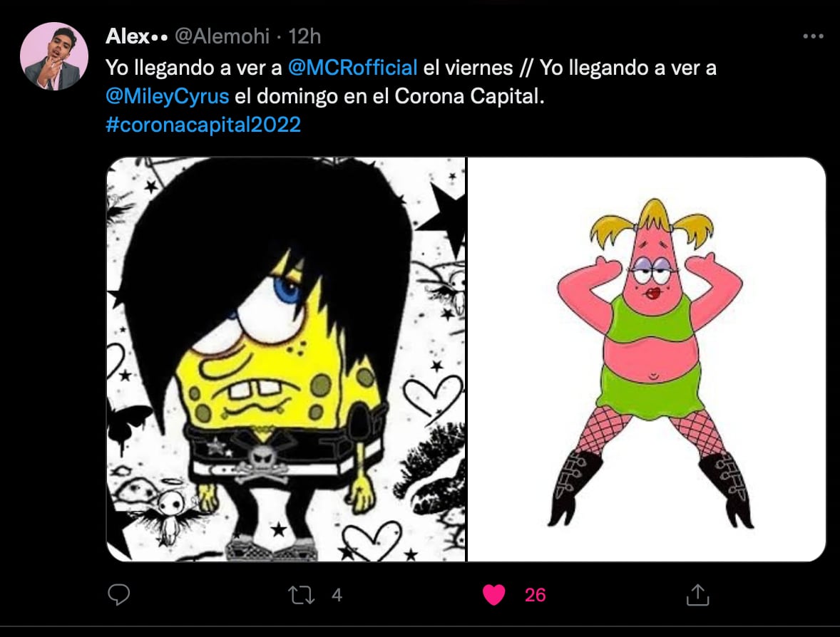The image size is (840, 637).
Task: Open the three-dot more options menu
Action: [813, 36]
